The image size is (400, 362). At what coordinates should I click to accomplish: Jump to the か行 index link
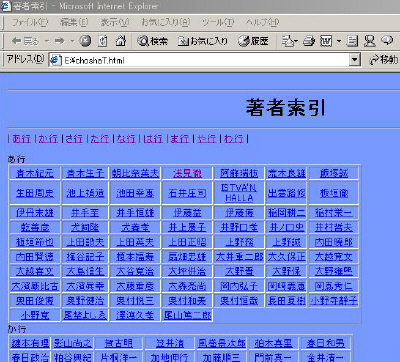[48, 139]
